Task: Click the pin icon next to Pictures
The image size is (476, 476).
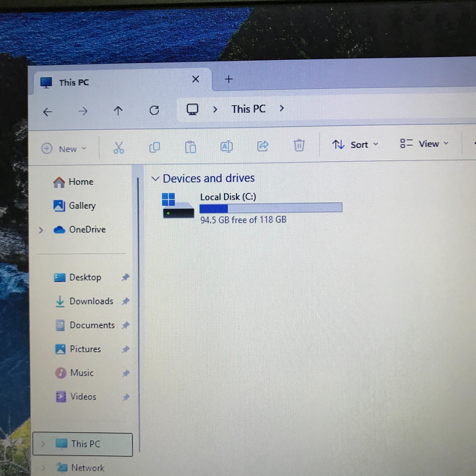Action: [x=126, y=349]
